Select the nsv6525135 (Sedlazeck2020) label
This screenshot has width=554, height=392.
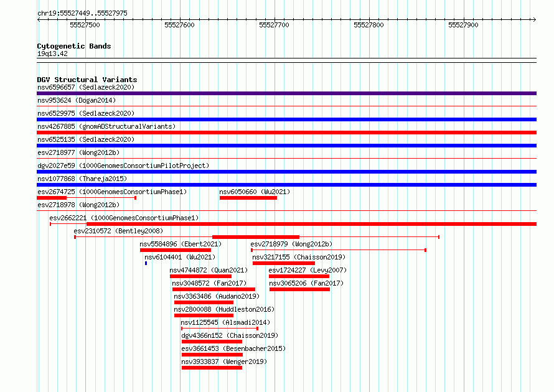(86, 139)
